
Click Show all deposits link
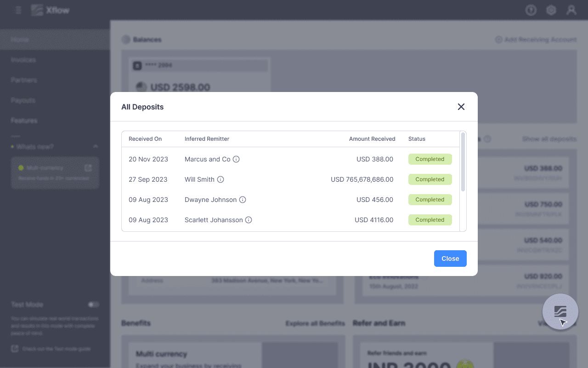(549, 139)
